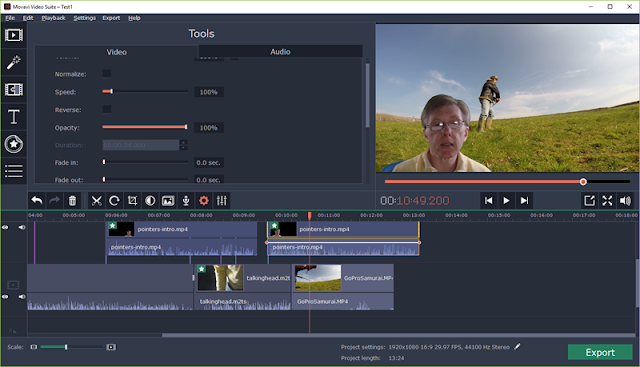Screen dimensions: 640x367
Task: Click the Tools panel vertical scrollbar
Action: 367,95
